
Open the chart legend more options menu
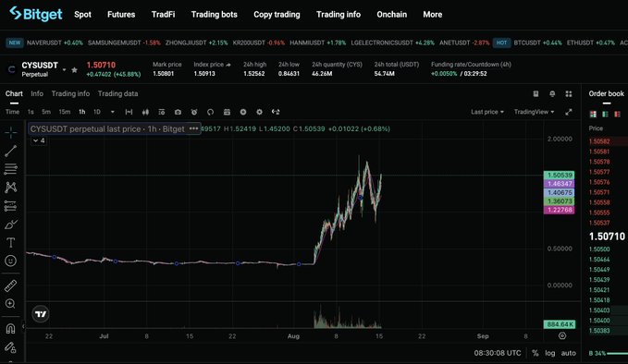coord(194,128)
